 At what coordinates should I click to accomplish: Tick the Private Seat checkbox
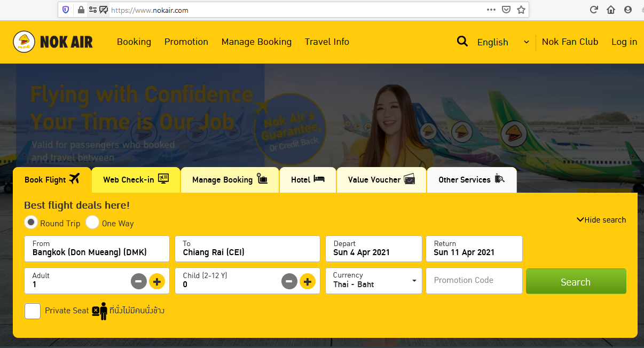pos(33,311)
